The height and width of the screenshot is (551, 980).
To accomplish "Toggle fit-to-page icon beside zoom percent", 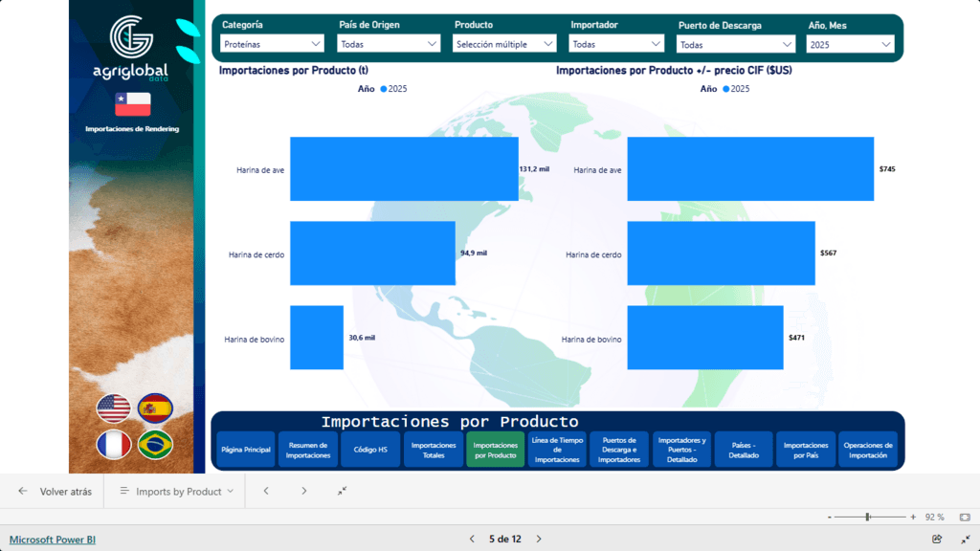I will (964, 517).
